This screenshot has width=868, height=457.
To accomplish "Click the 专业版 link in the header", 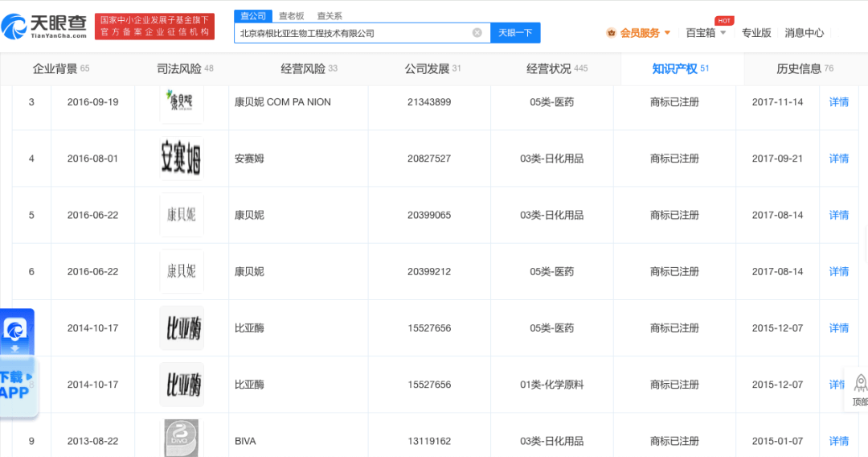I will (x=755, y=33).
